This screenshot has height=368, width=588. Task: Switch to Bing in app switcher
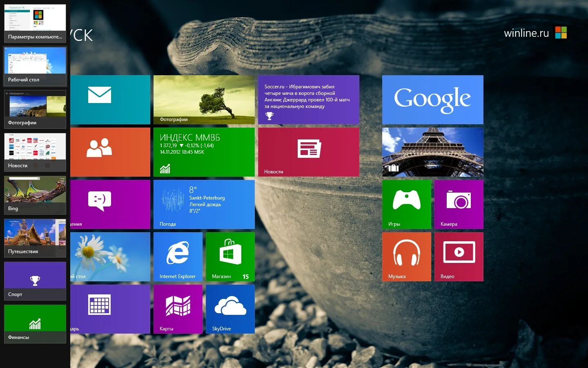click(x=35, y=195)
